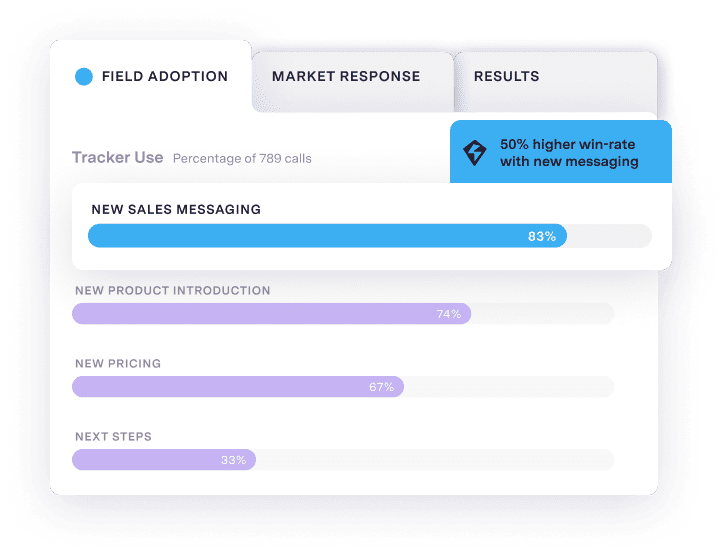Viewport: 727px width, 555px height.
Task: Click the 83% value label
Action: pos(542,237)
